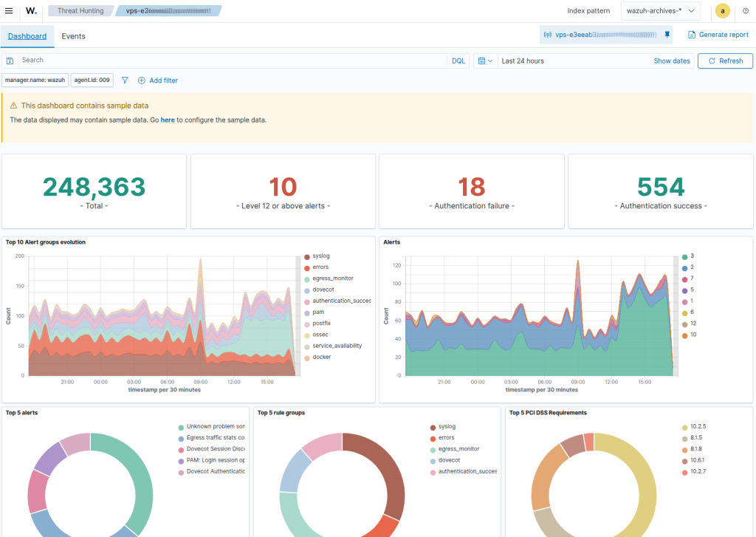Click the warning icon in sample data notice
Screen dimensions: 756x537
point(13,106)
